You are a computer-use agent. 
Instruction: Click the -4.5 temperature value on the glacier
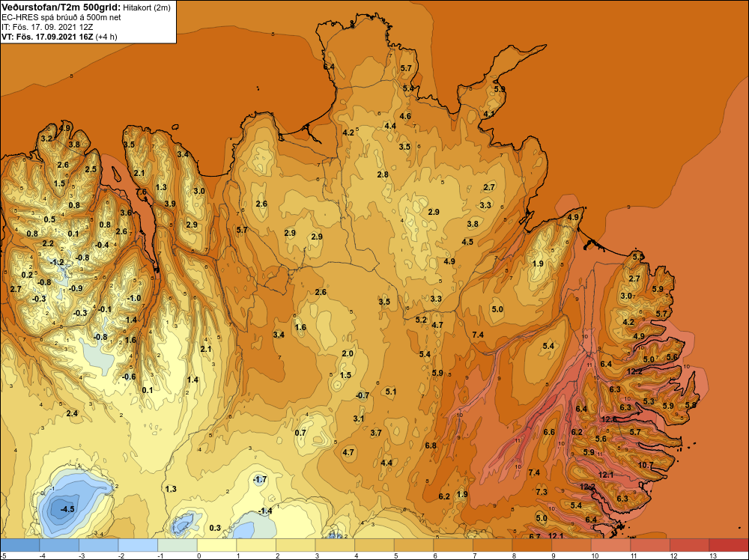click(x=67, y=509)
